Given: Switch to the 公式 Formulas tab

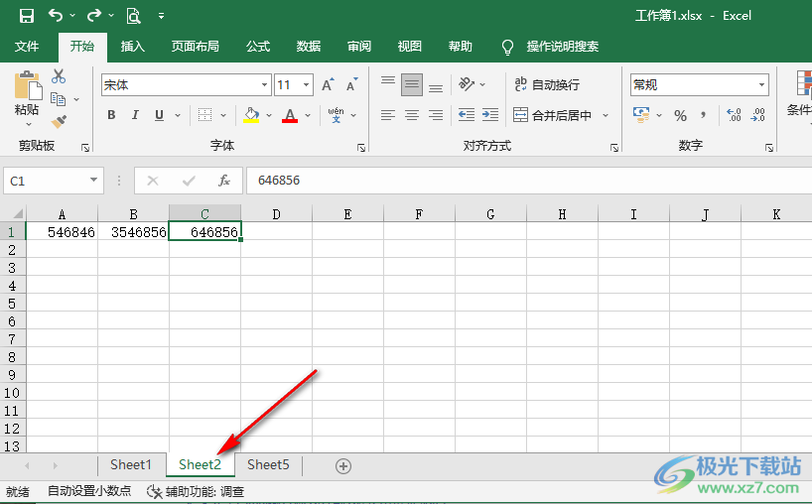Looking at the screenshot, I should coord(258,47).
